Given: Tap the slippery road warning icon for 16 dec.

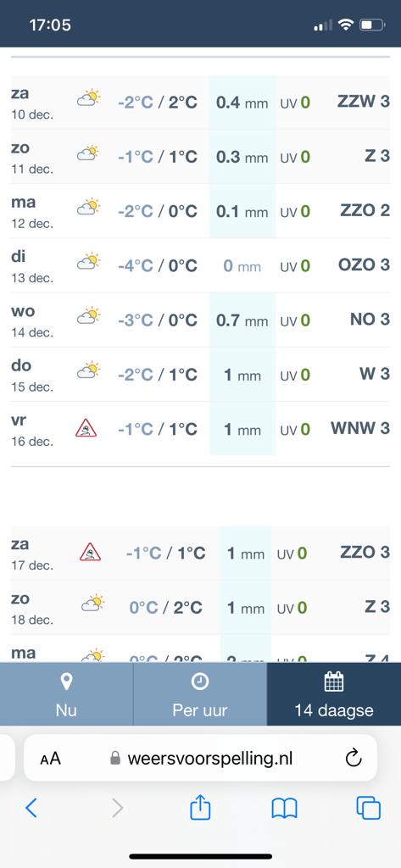Looking at the screenshot, I should click(x=86, y=428).
